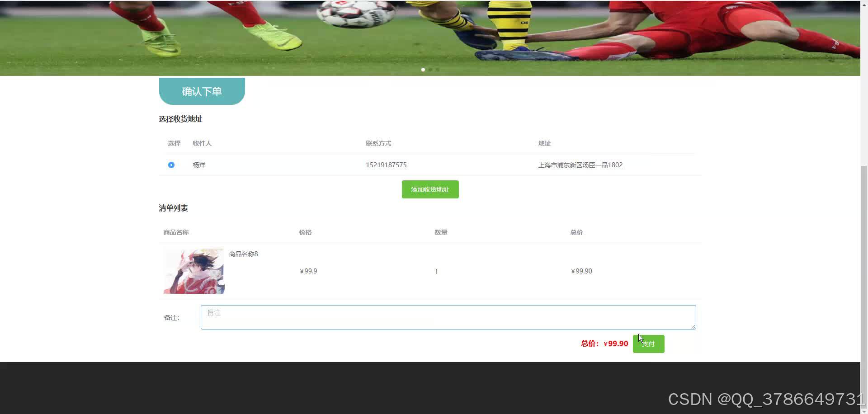Click address 上海市浦东新区汤臣一品1802
Viewport: 868px width, 414px height.
[x=580, y=165]
